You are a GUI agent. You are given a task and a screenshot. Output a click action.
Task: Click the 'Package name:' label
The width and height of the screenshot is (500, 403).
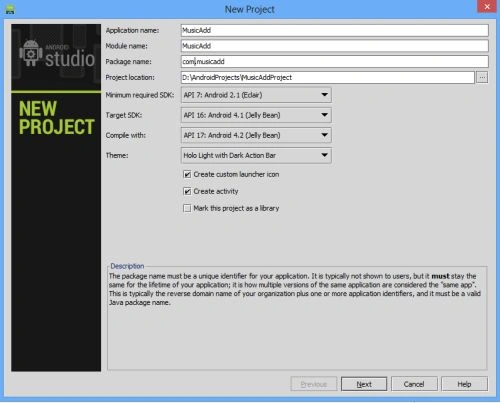[x=128, y=62]
